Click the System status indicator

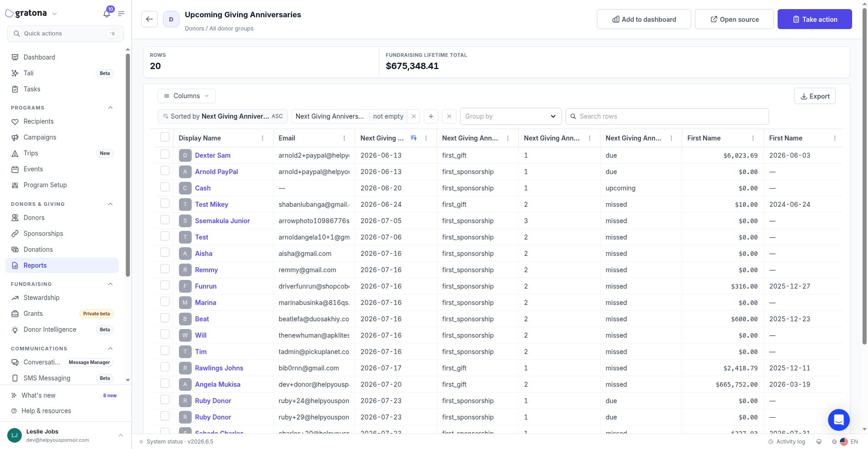point(176,442)
